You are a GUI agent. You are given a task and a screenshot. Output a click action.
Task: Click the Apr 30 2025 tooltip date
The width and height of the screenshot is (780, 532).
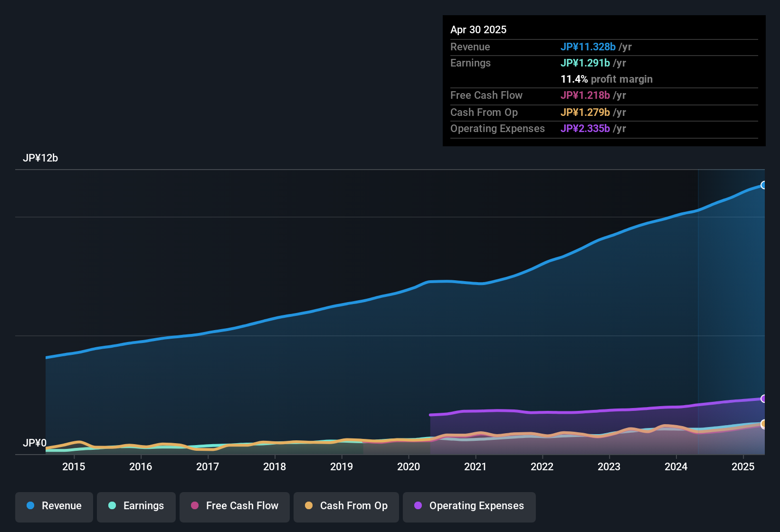click(x=478, y=30)
